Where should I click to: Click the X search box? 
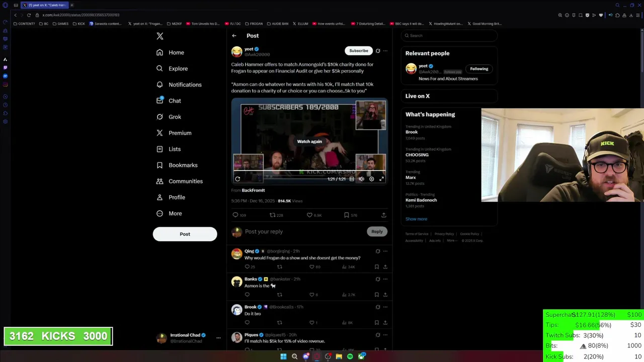450,36
